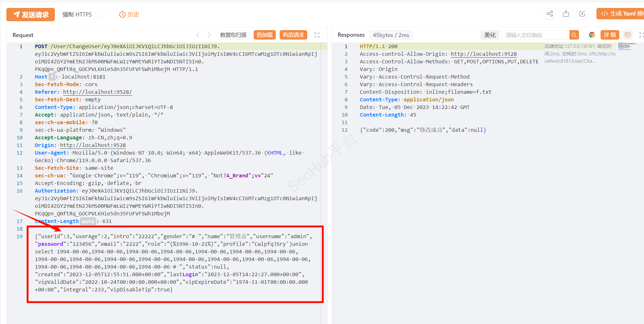Go to next request with right chevron
Viewport: 644px width, 324px height.
pyautogui.click(x=209, y=35)
